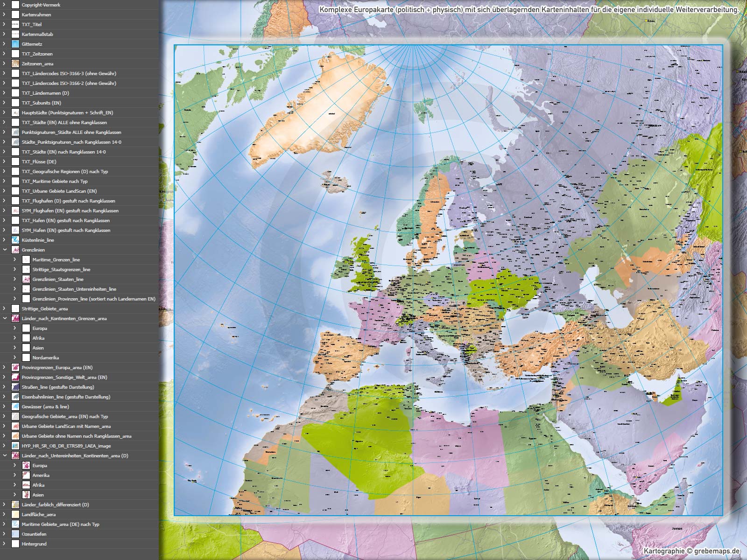
Task: Select the TXT_Flüsse (DE) layer
Action: click(x=39, y=161)
